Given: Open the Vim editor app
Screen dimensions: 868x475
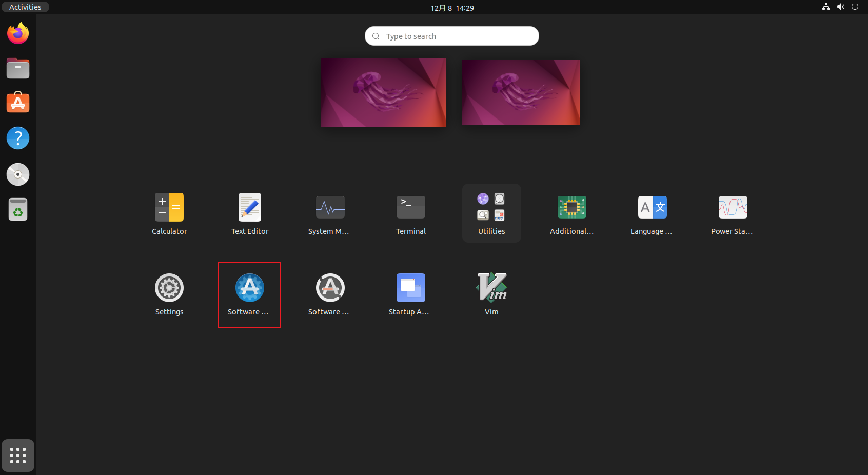Looking at the screenshot, I should click(x=491, y=294).
